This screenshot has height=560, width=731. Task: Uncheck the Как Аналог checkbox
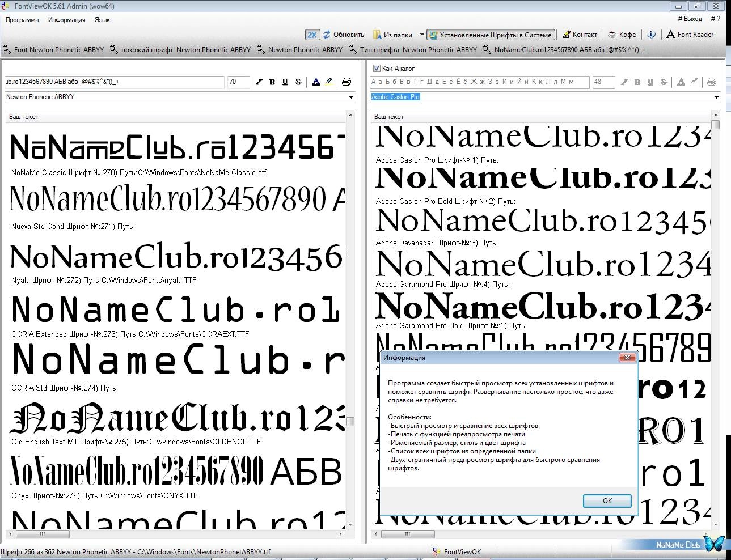377,68
